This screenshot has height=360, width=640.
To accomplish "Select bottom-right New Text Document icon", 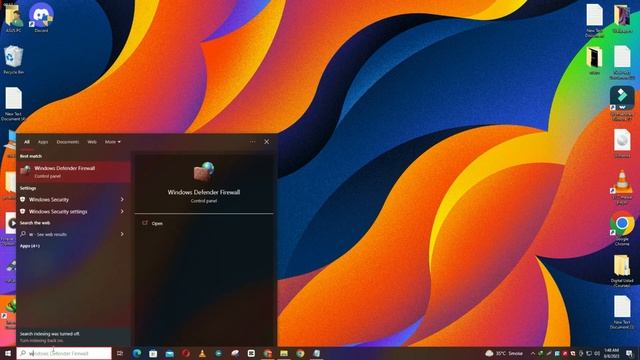I will 622,312.
